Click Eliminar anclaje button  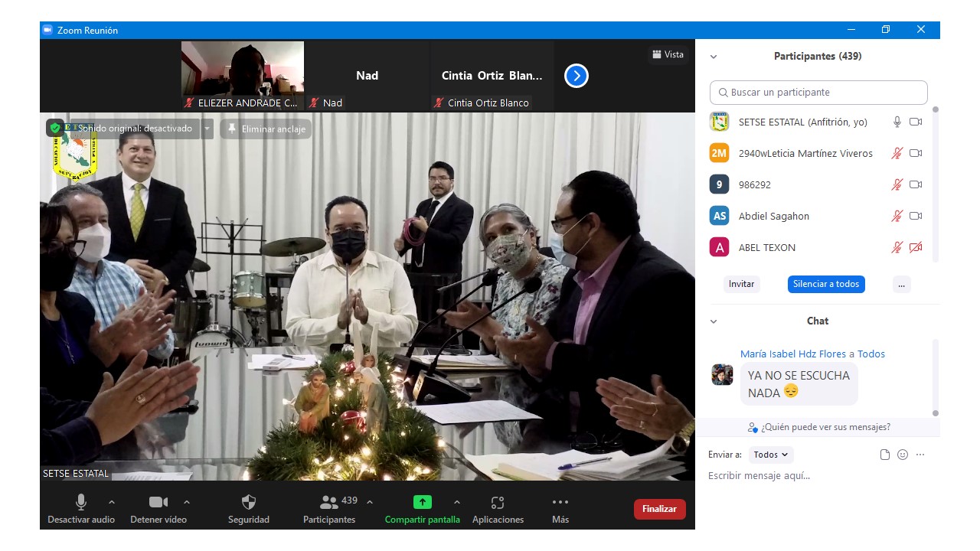tap(266, 129)
